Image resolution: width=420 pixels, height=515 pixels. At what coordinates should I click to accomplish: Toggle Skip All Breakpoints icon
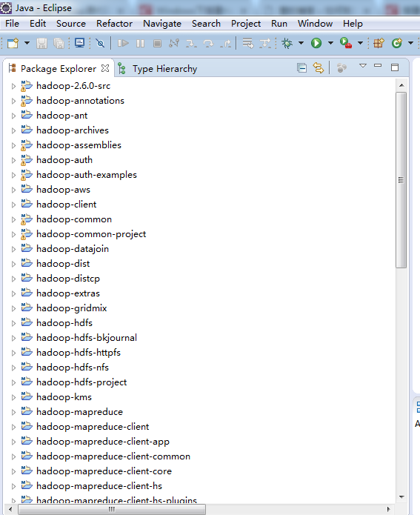100,43
